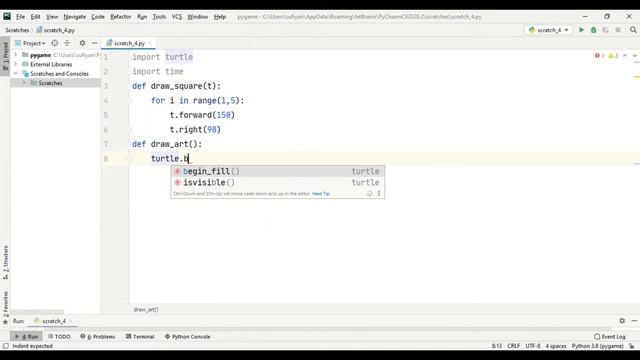Open the Structure side tool window

click(x=5, y=262)
